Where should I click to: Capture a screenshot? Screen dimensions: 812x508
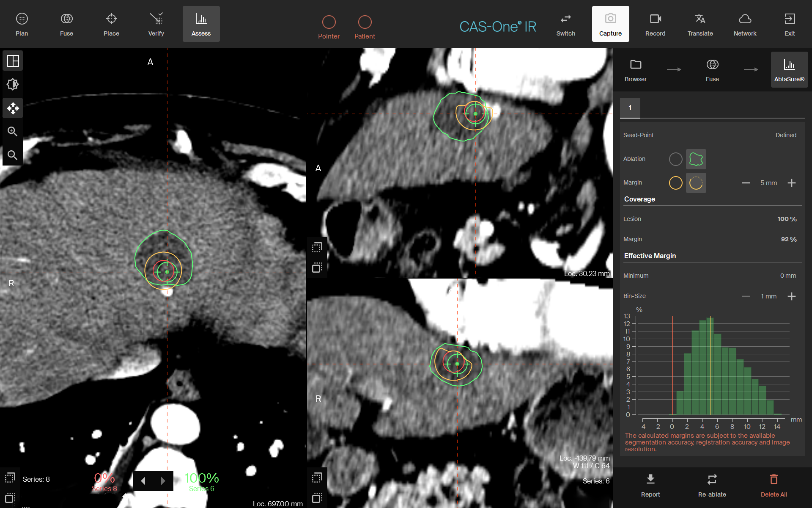[x=610, y=24]
